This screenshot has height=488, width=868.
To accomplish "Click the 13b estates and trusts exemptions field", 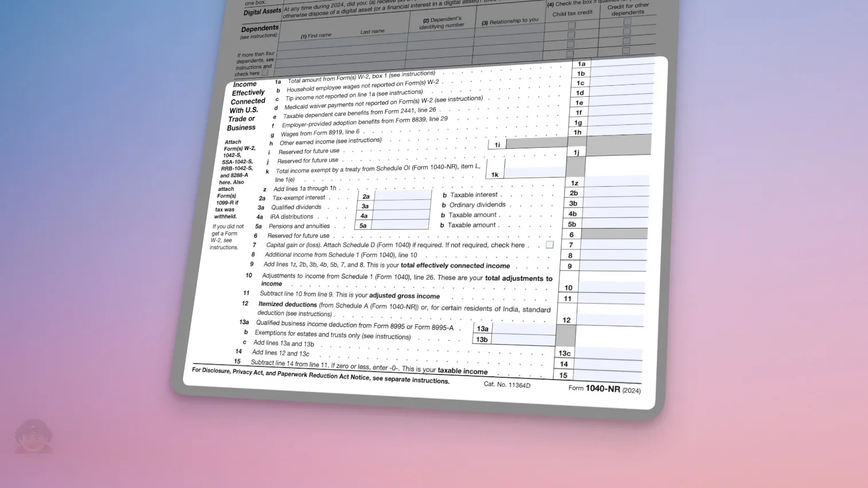I will click(x=523, y=340).
